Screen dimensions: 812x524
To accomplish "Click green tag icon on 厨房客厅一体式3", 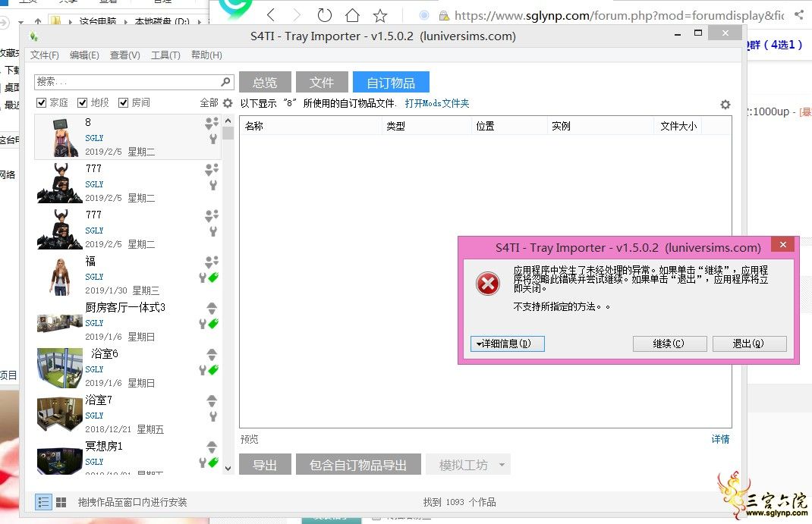I will coord(213,323).
